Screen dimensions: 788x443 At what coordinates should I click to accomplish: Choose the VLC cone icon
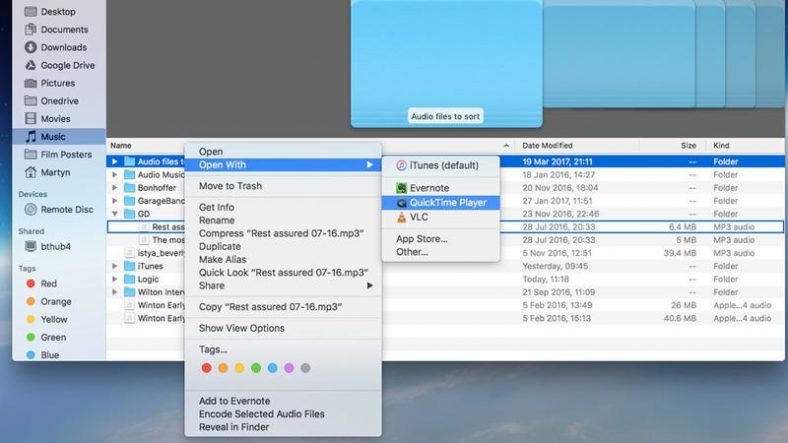pyautogui.click(x=401, y=217)
